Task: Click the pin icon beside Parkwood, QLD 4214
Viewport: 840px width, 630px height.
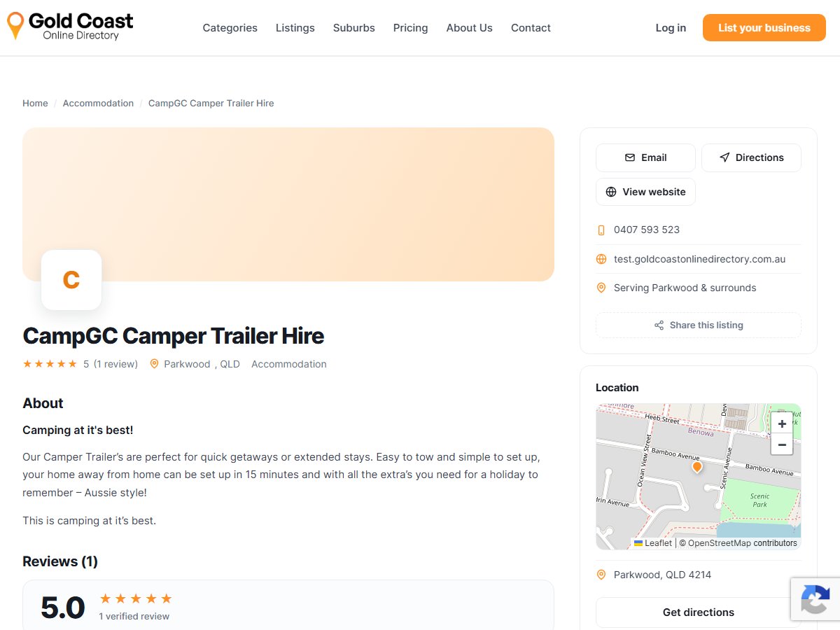Action: (x=601, y=575)
